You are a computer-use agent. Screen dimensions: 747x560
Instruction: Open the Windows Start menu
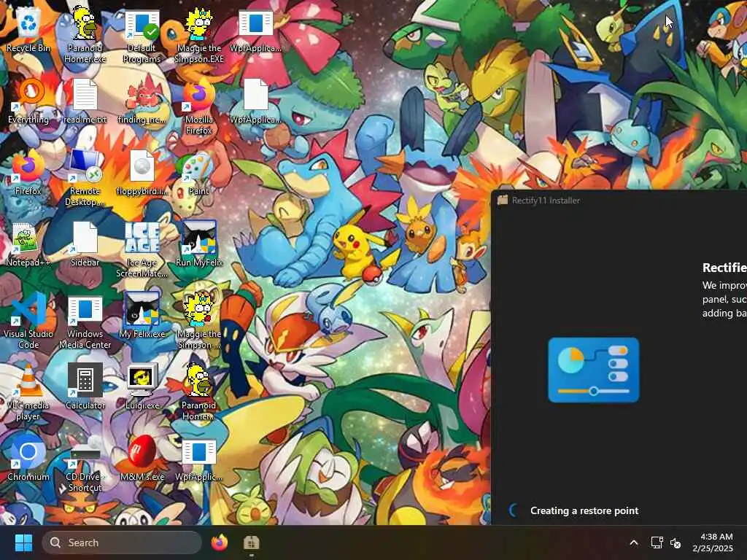[x=23, y=542]
